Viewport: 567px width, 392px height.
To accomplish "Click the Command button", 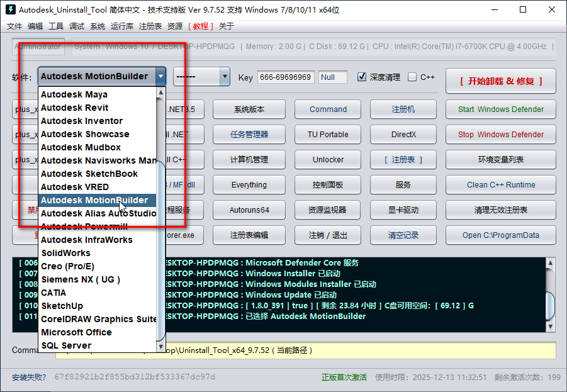I will click(x=328, y=109).
